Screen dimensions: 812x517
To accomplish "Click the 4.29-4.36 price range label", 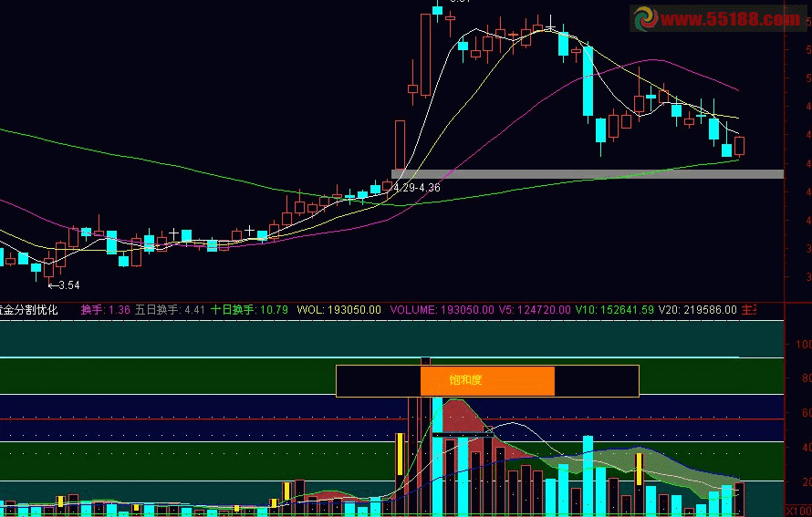I will tap(417, 188).
